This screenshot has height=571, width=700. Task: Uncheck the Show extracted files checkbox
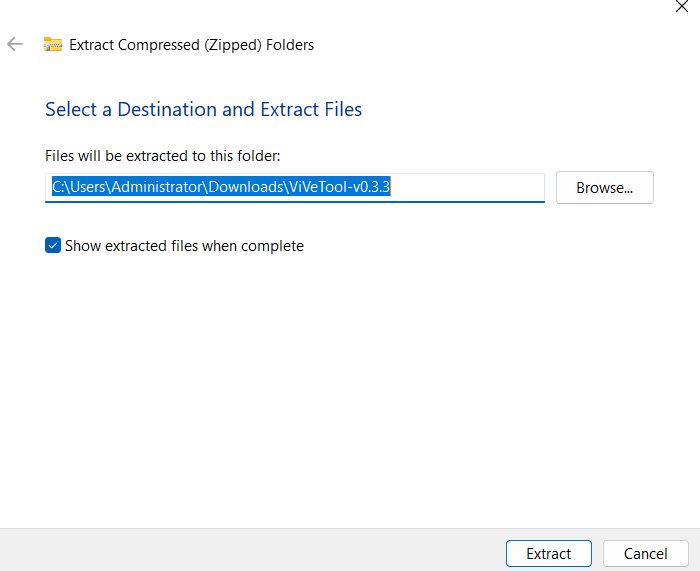tap(53, 246)
